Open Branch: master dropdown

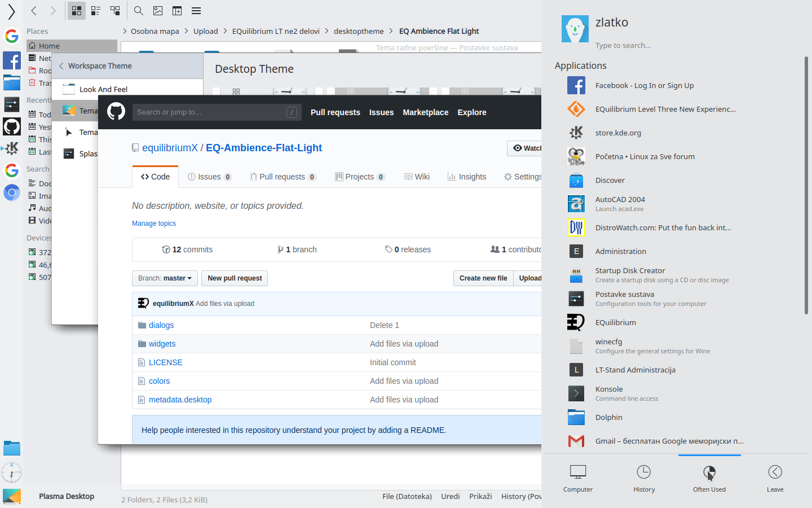pyautogui.click(x=165, y=278)
